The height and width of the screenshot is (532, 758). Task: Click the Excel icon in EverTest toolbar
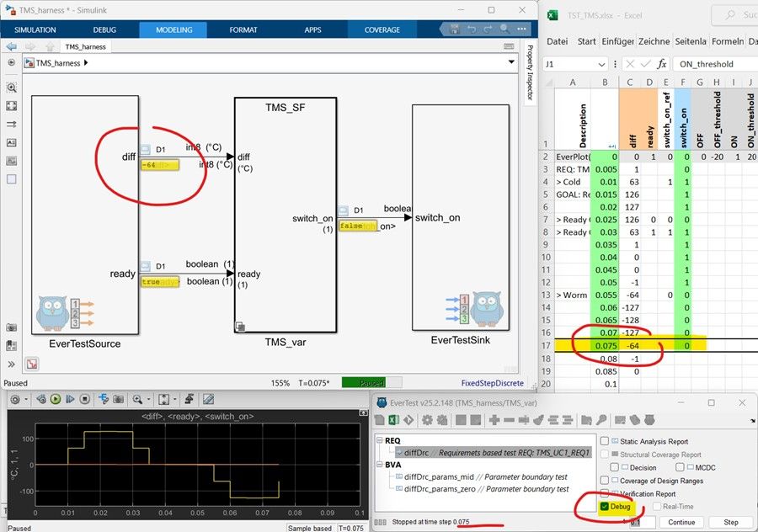[394, 420]
